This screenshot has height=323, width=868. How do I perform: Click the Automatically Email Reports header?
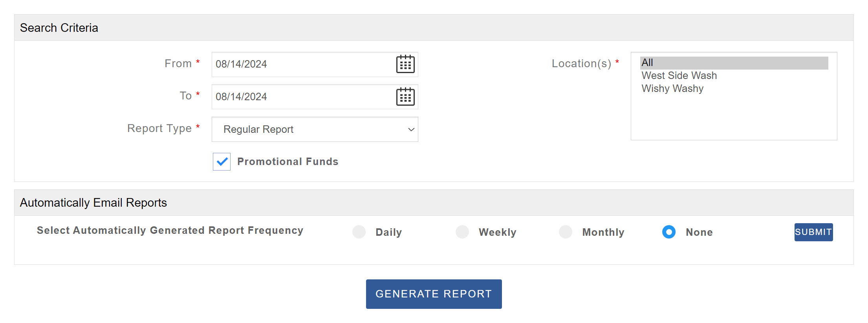[93, 203]
